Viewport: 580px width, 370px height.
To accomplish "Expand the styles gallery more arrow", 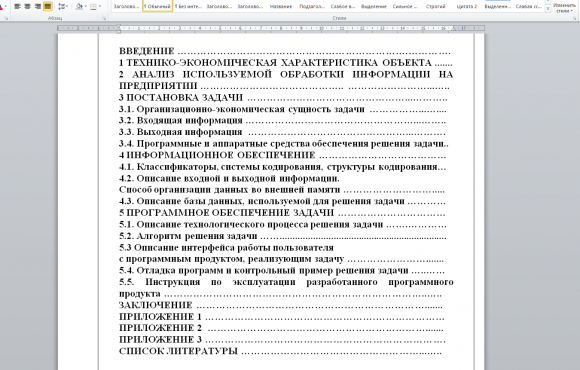I will 548,10.
